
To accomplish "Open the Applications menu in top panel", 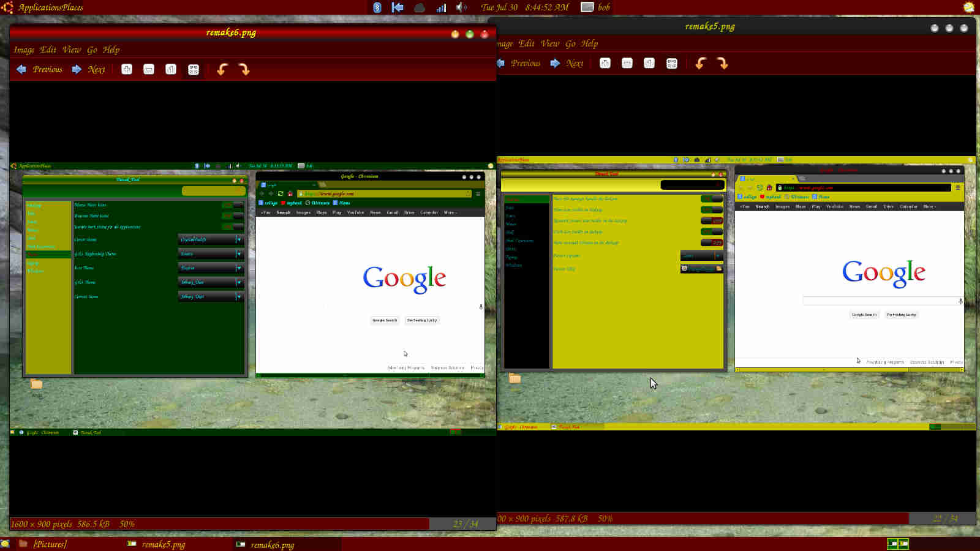I will 39,7.
